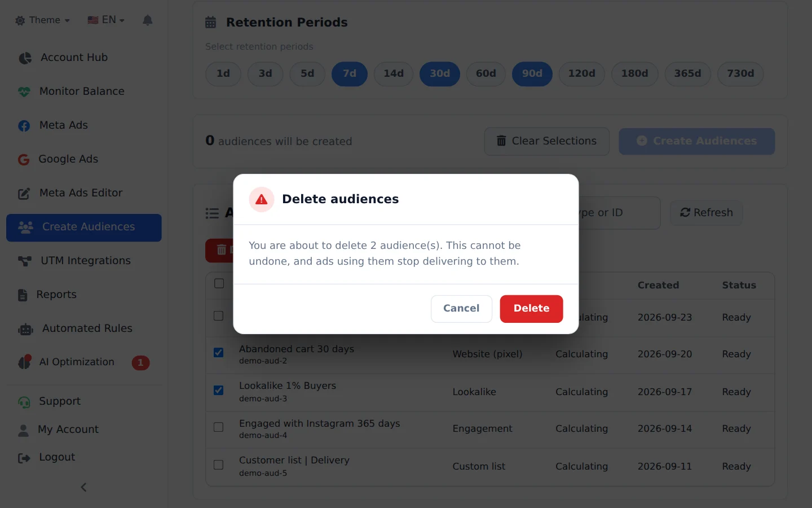This screenshot has height=508, width=812.
Task: Click the Retention Periods calendar icon
Action: [x=211, y=23]
